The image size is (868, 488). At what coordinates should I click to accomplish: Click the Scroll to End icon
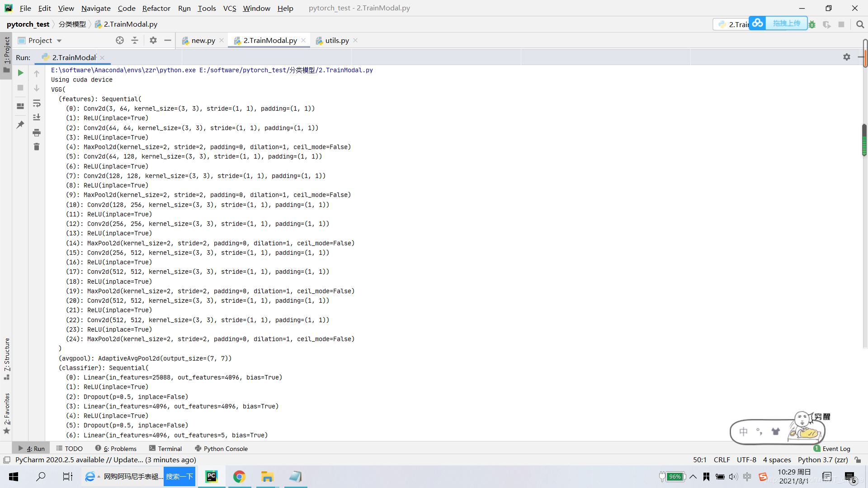click(x=37, y=117)
